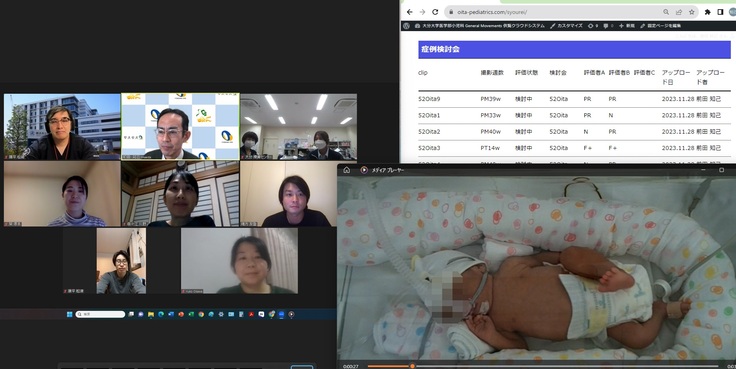736x369 pixels.
Task: Select video tile of two masked people
Action: [x=299, y=127]
